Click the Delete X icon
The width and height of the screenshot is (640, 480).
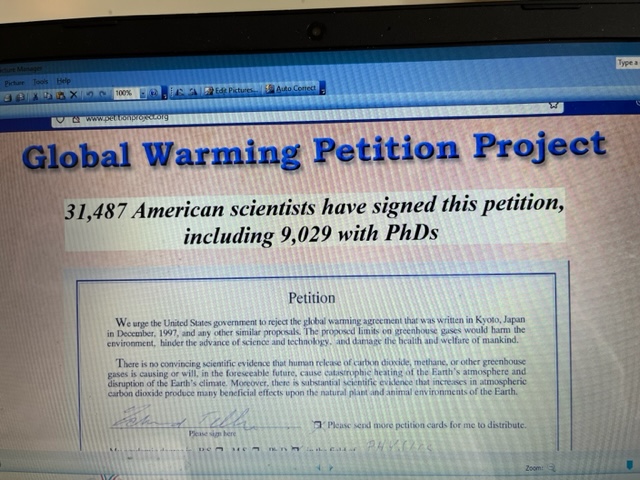tap(73, 95)
